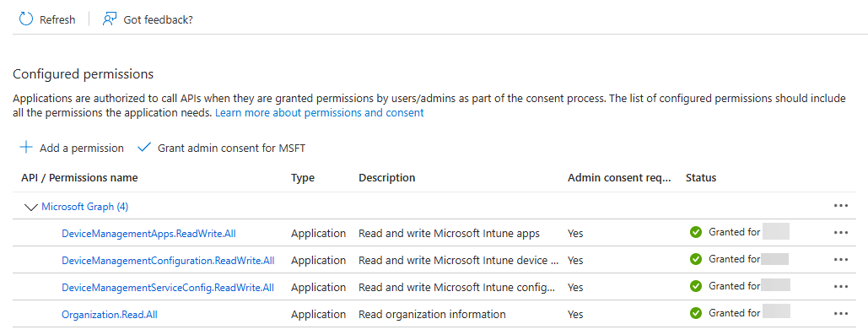Screen dimensions: 868x335
Task: Click Granted for text in DeviceManagementConfiguration row
Action: pyautogui.click(x=735, y=258)
